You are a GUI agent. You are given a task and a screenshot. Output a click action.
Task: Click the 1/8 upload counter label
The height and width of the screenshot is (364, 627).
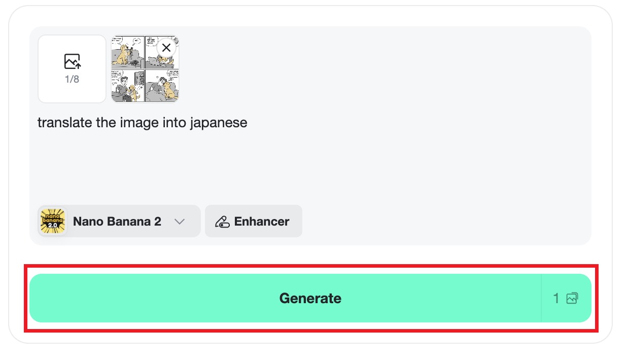click(72, 80)
